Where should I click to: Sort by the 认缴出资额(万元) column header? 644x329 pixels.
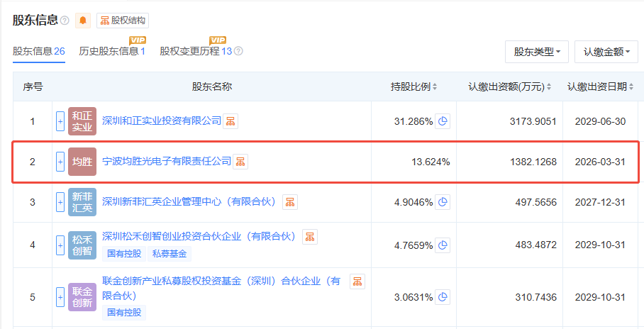tap(509, 87)
